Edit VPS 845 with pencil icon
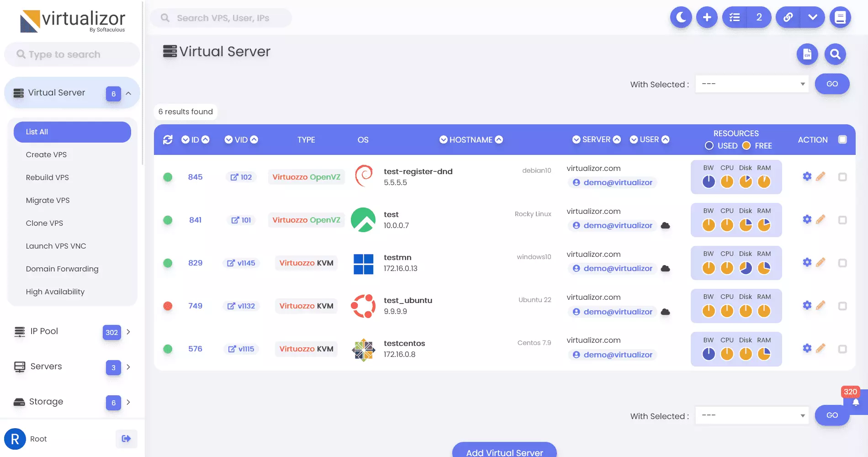868x457 pixels. pos(820,176)
